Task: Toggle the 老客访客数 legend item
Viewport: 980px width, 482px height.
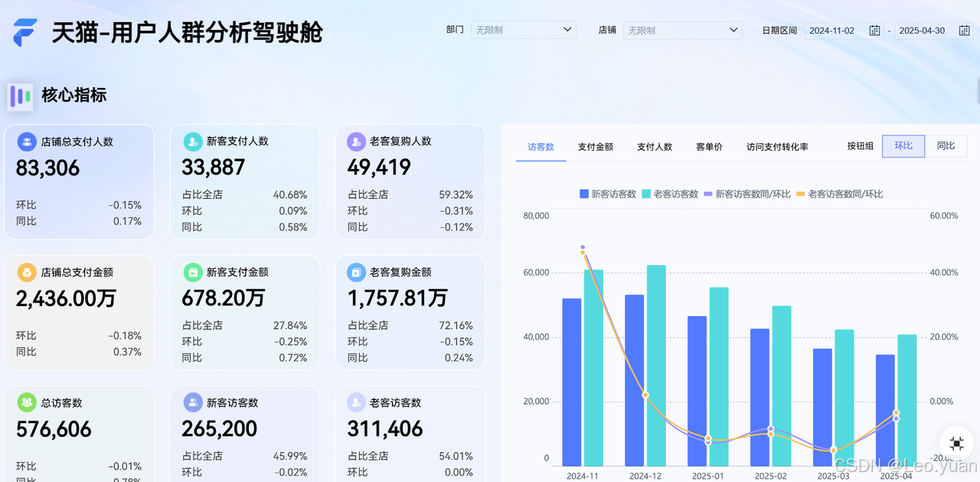Action: [x=670, y=194]
